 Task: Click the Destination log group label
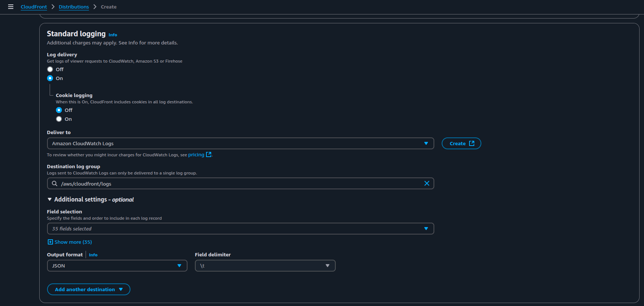click(73, 166)
